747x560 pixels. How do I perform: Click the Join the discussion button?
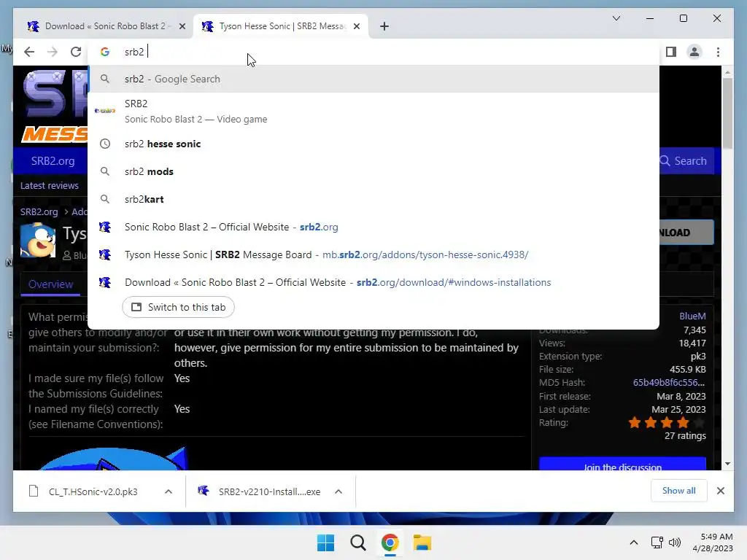click(622, 464)
